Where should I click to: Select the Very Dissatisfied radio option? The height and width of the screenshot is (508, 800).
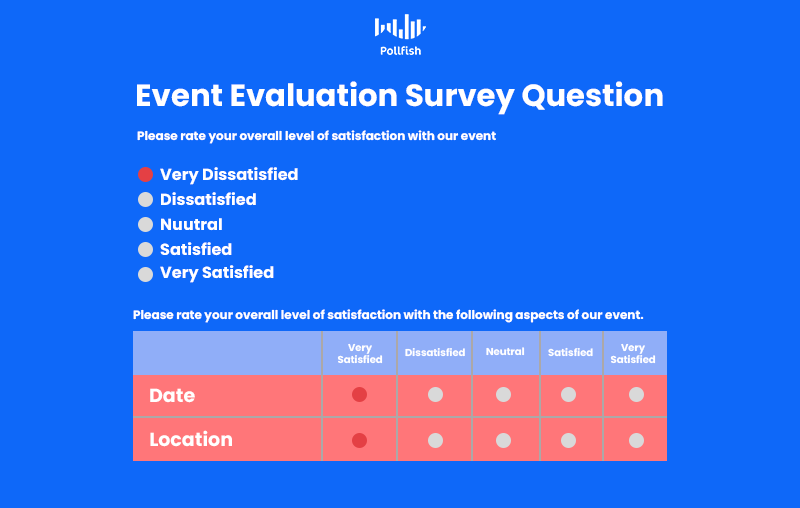pyautogui.click(x=145, y=174)
